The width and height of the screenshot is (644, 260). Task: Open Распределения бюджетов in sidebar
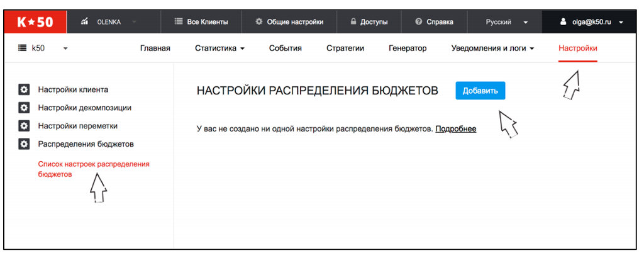(x=86, y=144)
